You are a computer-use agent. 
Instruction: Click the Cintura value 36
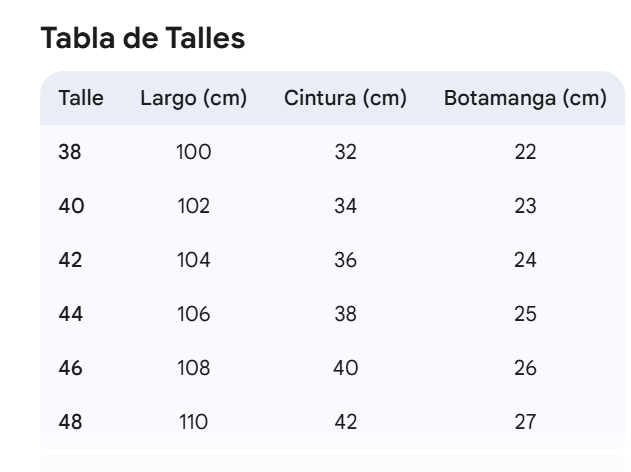[346, 260]
